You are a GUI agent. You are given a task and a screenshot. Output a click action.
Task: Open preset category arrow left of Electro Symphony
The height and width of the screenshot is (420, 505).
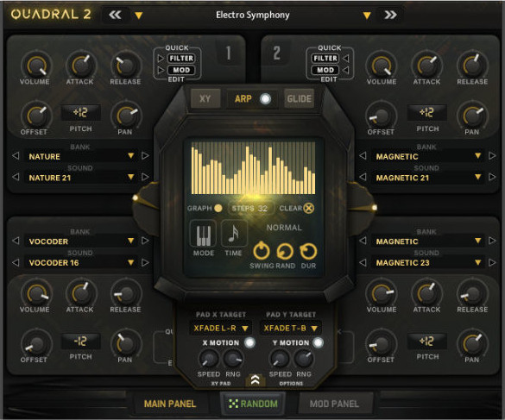pyautogui.click(x=139, y=16)
